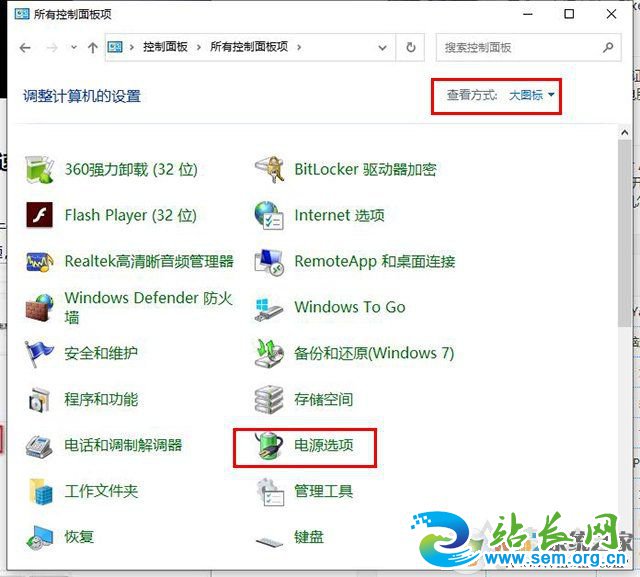Open 键盘 link
The image size is (640, 577).
tap(309, 537)
